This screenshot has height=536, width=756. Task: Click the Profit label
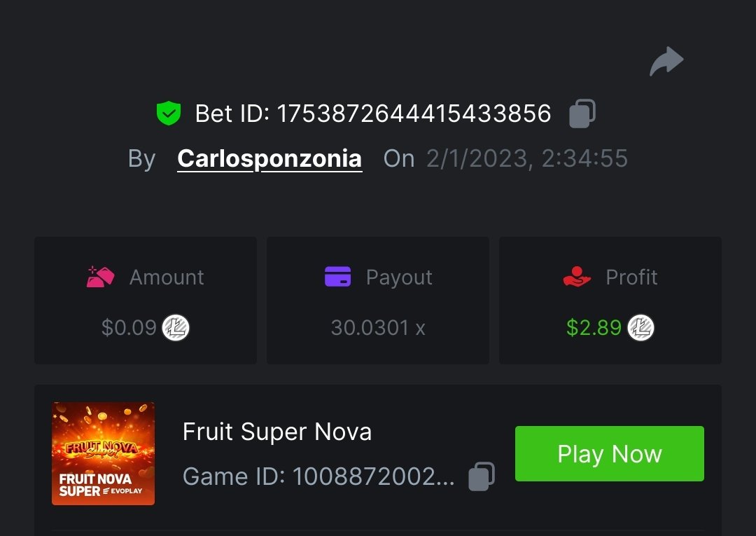[631, 277]
